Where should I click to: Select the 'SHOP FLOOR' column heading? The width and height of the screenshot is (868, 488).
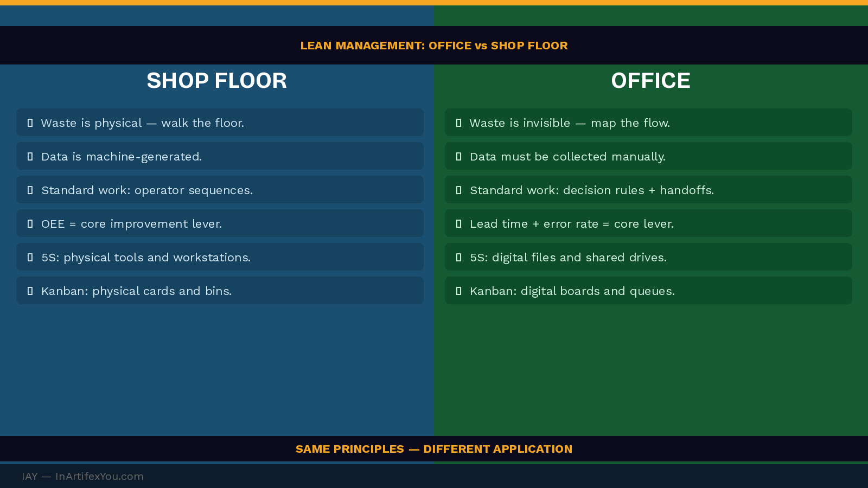point(217,81)
